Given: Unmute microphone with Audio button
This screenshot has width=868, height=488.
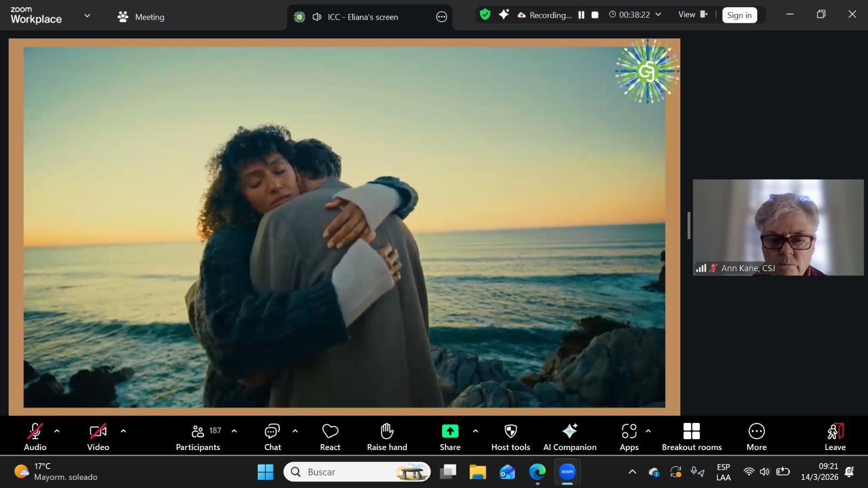Looking at the screenshot, I should 35,436.
